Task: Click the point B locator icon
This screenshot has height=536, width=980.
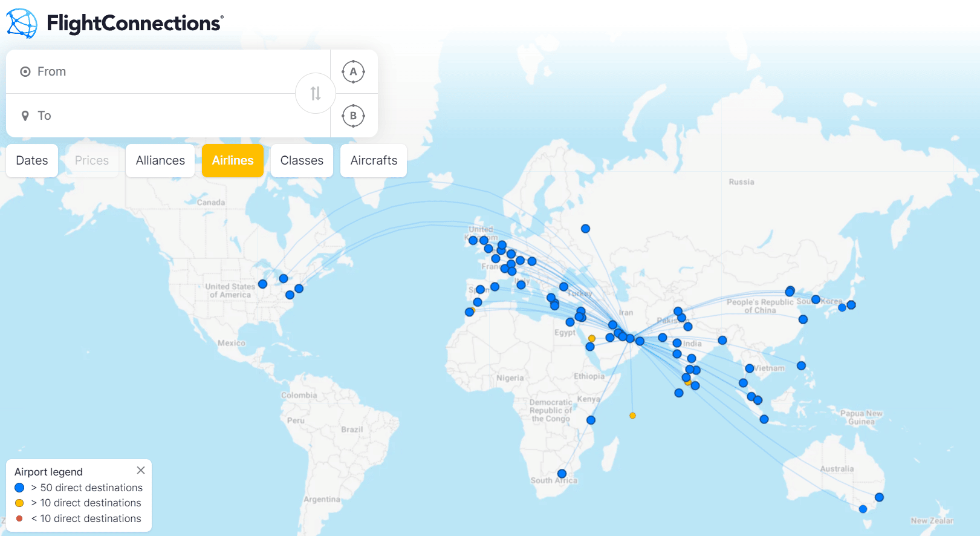Action: [353, 116]
